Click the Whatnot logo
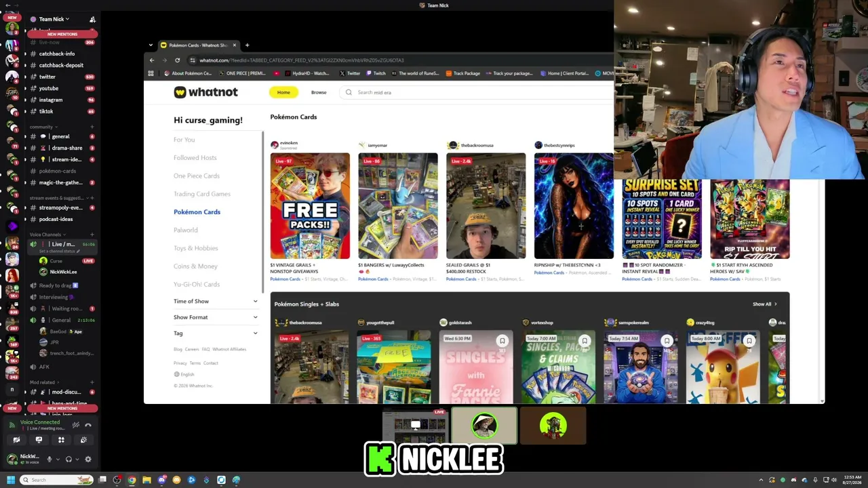Screen dimensions: 868x488 click(x=206, y=92)
